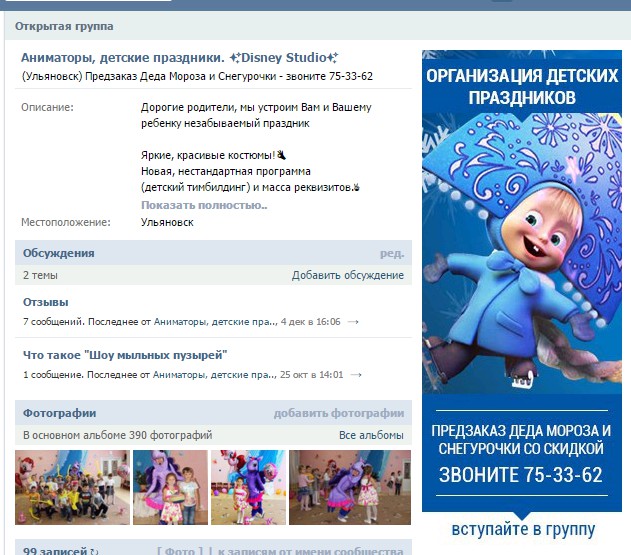Viewport: 631px width, 555px height.
Task: Open Все альбомы link
Action: (371, 435)
